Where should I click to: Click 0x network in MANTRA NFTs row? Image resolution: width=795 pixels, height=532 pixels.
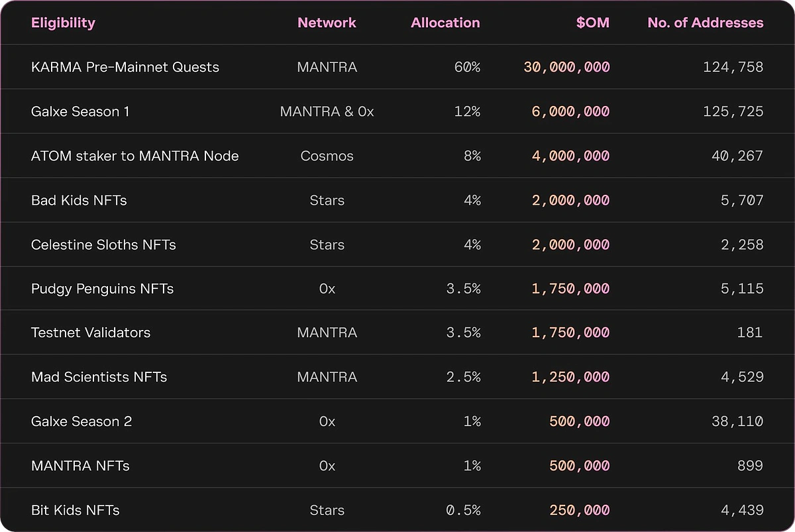pos(327,466)
